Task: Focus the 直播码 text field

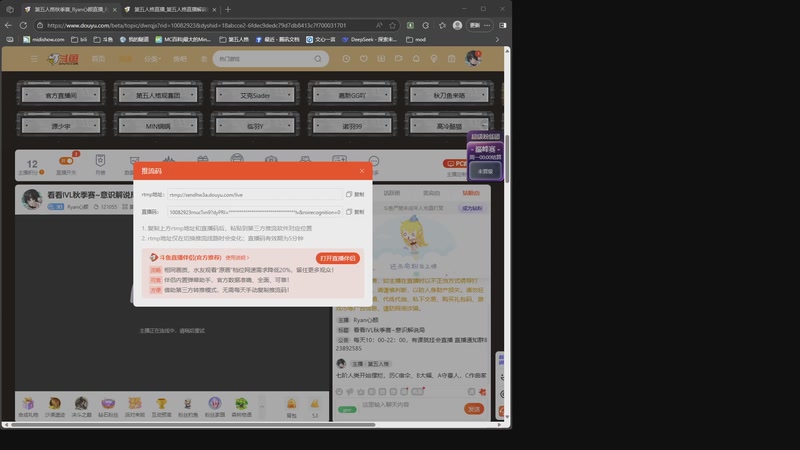Action: pyautogui.click(x=255, y=212)
